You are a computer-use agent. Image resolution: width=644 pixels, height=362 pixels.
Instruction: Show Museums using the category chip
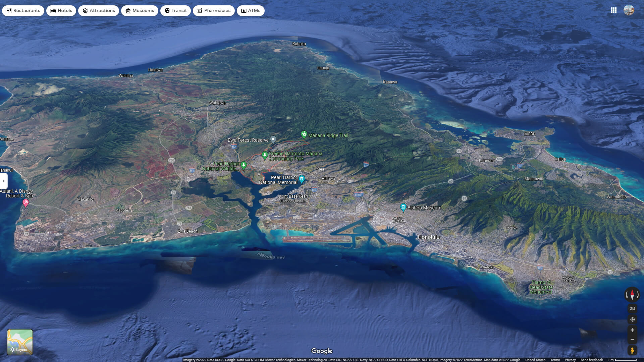tap(140, 11)
